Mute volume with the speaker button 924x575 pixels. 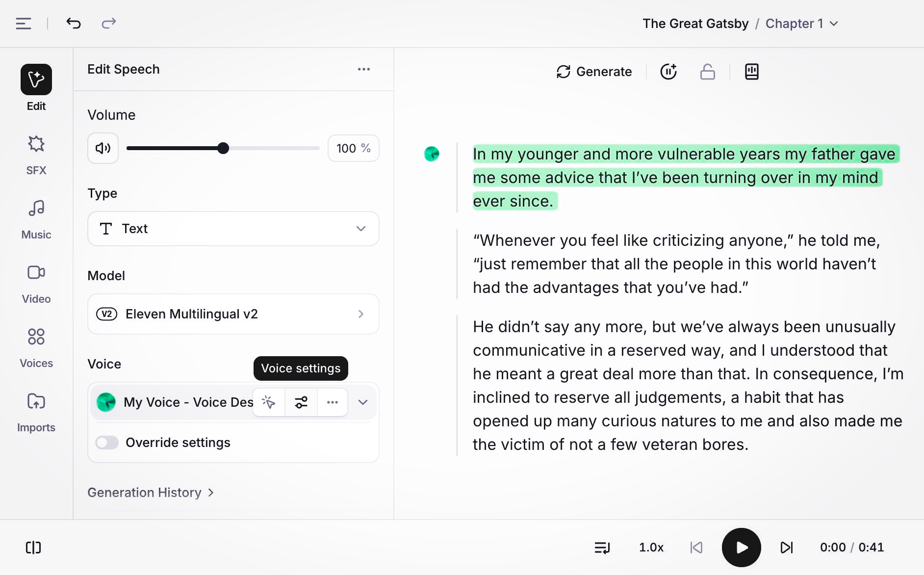[x=103, y=148]
